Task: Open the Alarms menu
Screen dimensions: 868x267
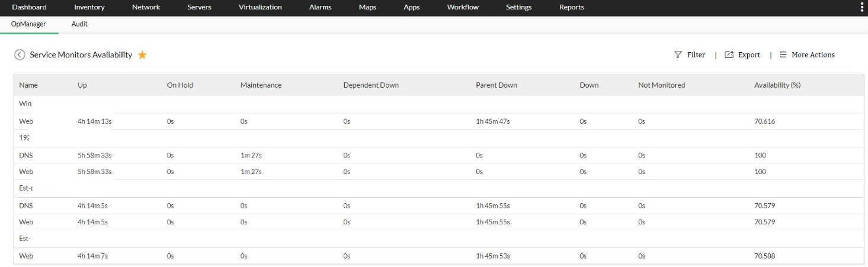Action: click(x=321, y=7)
